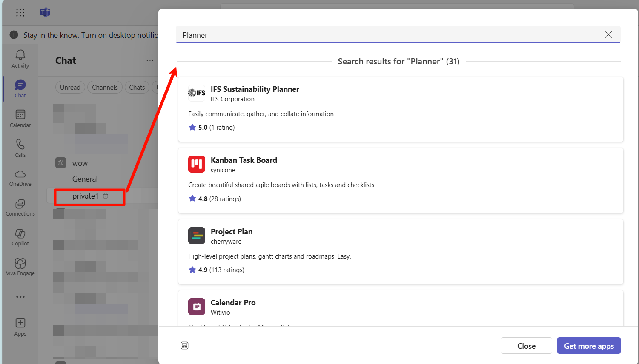
Task: Open the General channel under wow
Action: click(x=85, y=179)
